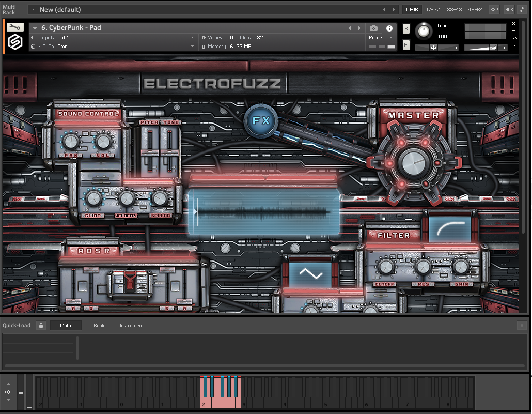The image size is (532, 414).
Task: Toggle the Quick-Load lock icon
Action: (x=41, y=326)
